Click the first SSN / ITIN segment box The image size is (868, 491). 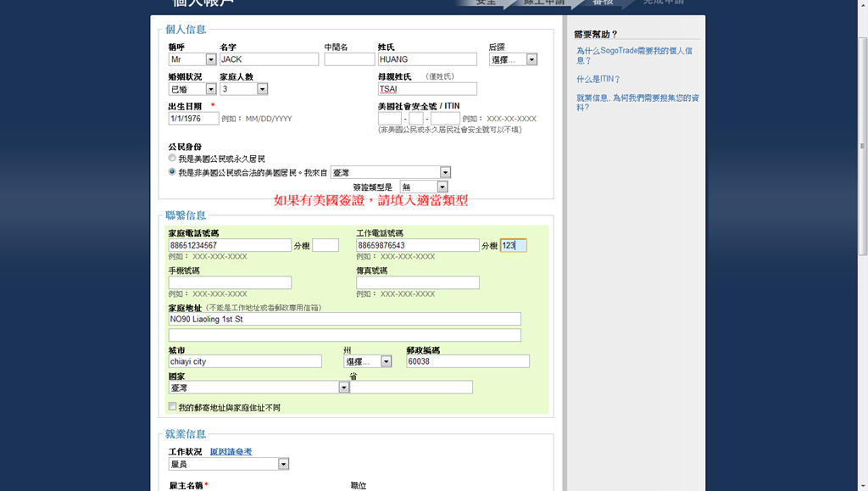[x=390, y=119]
